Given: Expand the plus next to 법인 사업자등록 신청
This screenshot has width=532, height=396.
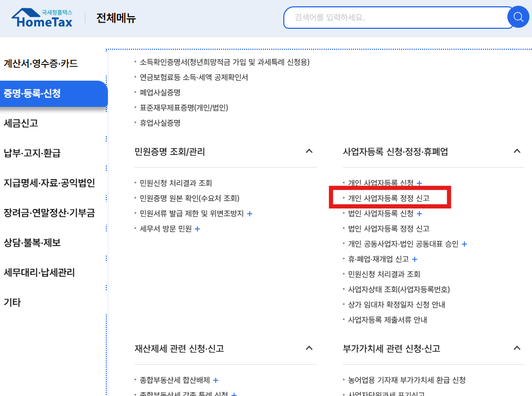Looking at the screenshot, I should [x=419, y=213].
